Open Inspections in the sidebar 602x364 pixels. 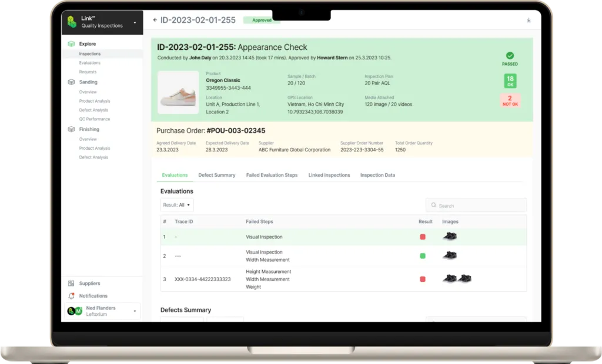click(x=90, y=53)
